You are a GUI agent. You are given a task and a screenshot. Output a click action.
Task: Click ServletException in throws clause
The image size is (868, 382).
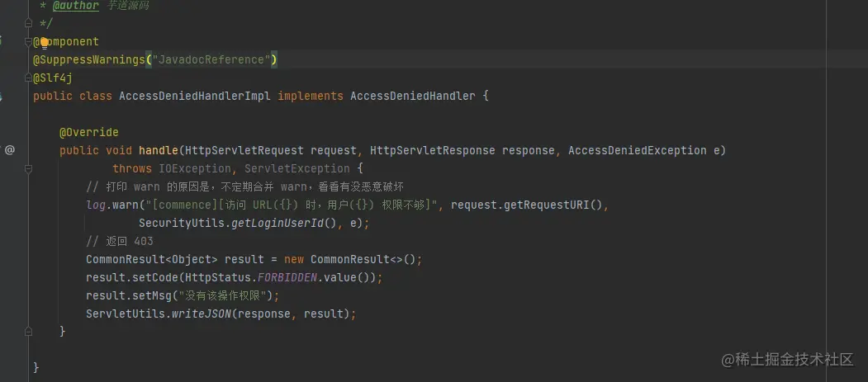click(297, 168)
